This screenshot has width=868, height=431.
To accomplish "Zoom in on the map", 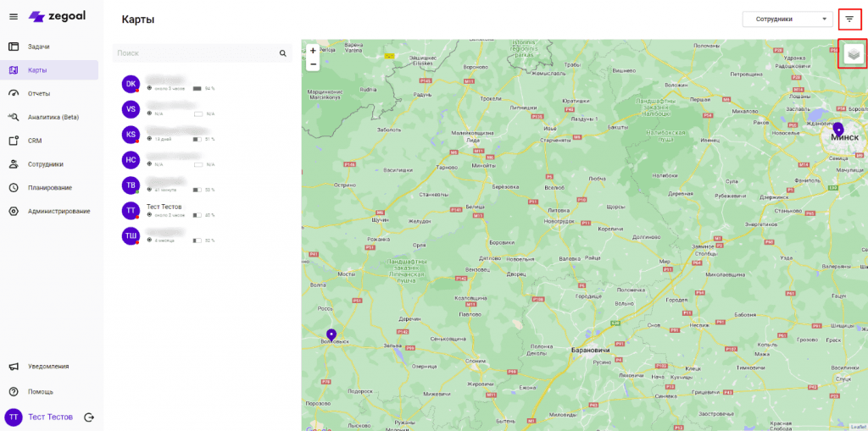I will tap(313, 51).
